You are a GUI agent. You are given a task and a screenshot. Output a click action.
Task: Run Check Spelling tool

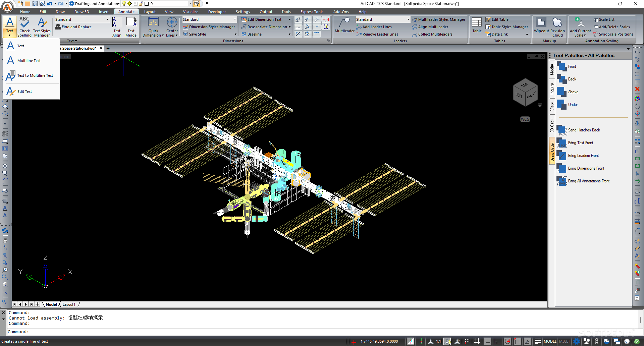point(24,27)
